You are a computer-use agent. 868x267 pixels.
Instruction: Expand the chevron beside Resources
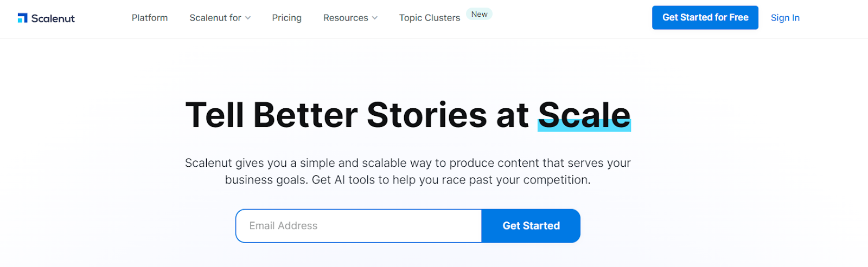click(x=374, y=18)
